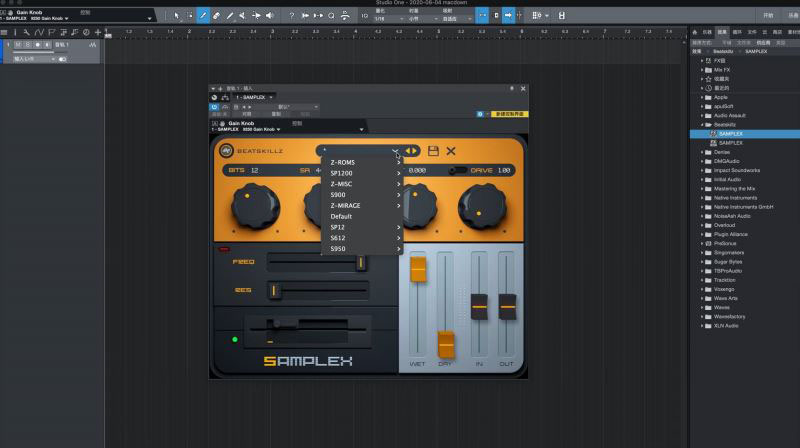
Task: Click the home icon in the browser panel
Action: tap(694, 32)
